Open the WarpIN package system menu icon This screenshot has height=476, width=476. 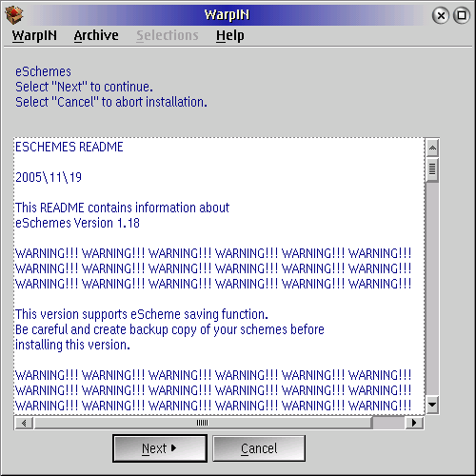[x=14, y=15]
